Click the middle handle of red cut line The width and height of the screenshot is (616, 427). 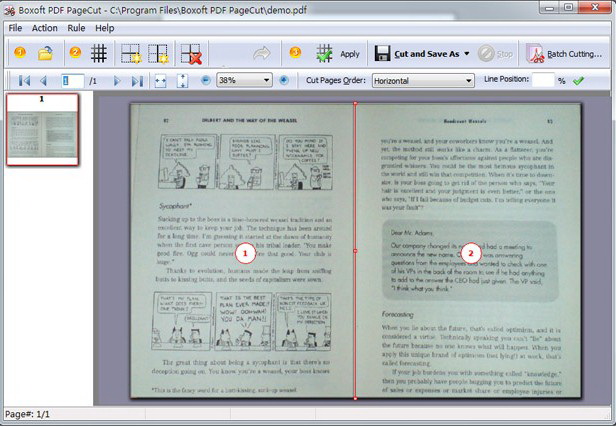coord(355,251)
